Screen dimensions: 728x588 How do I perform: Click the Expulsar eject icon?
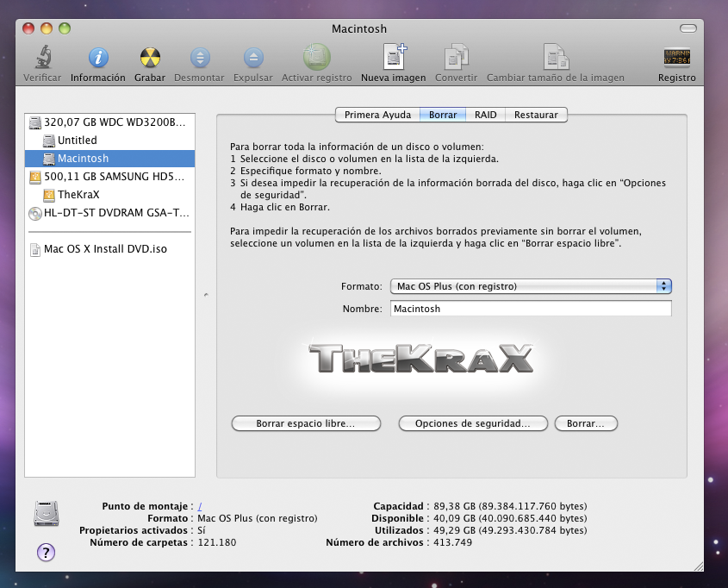253,58
